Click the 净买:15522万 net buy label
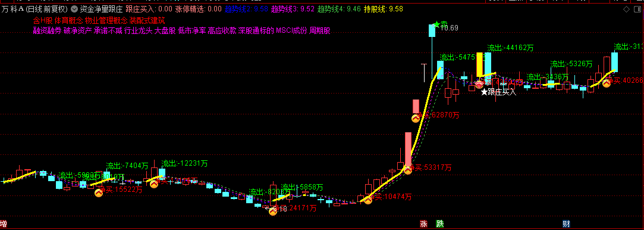Image resolution: width=644 pixels, height=230 pixels. coord(121,189)
